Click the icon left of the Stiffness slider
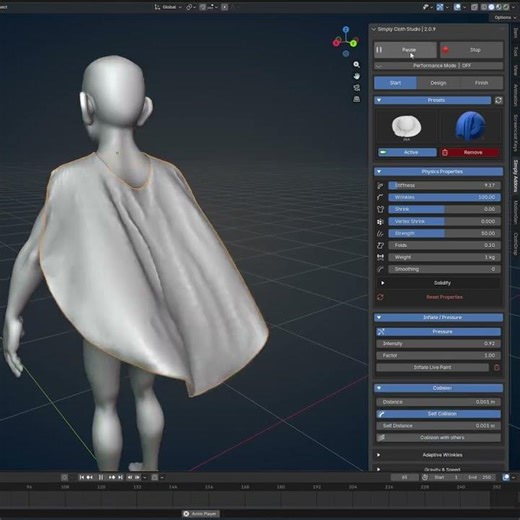This screenshot has width=520, height=520. [380, 186]
